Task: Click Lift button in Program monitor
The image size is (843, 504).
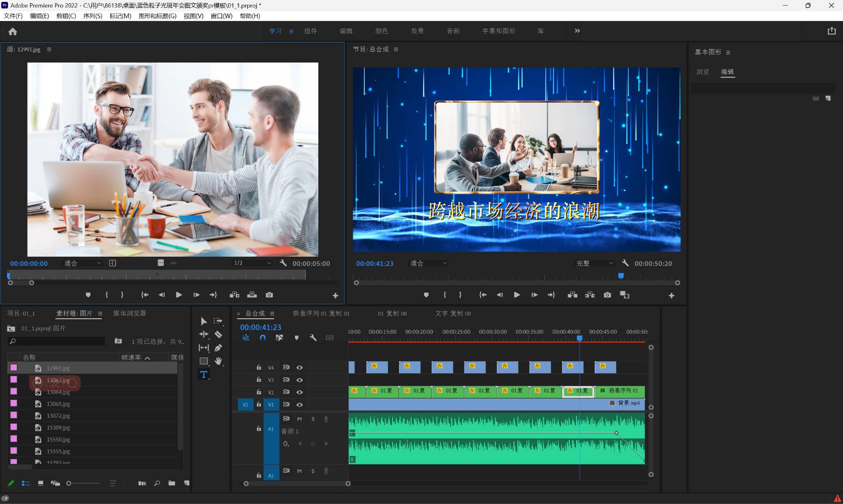Action: [572, 295]
